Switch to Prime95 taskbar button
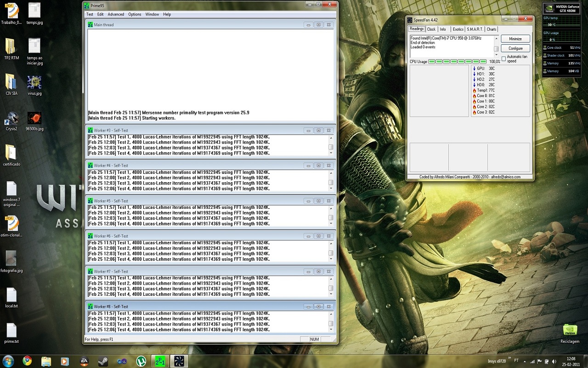 tap(160, 361)
